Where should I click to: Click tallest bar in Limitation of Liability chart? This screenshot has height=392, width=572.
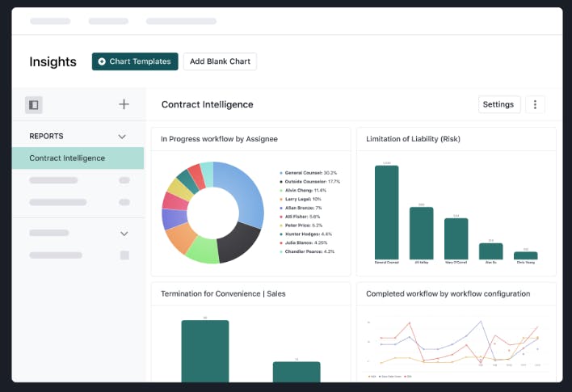click(x=387, y=213)
